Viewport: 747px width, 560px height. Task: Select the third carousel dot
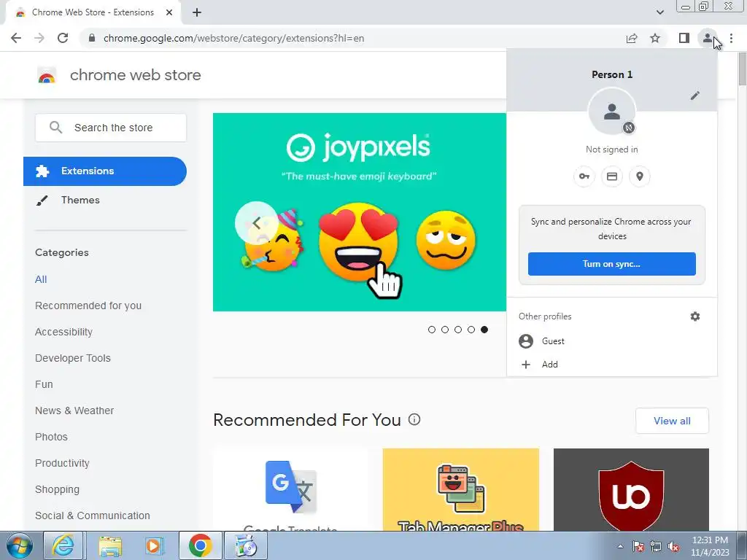[x=458, y=330]
